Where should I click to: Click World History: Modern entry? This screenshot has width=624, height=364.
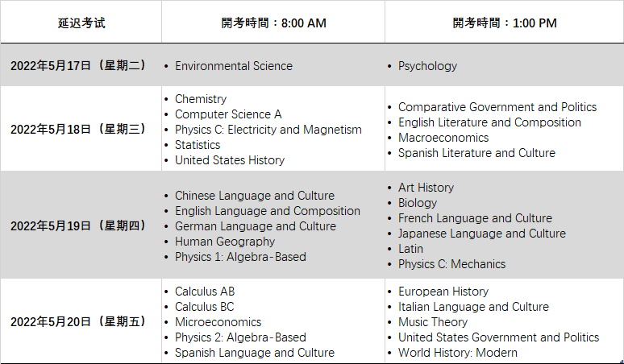(458, 353)
